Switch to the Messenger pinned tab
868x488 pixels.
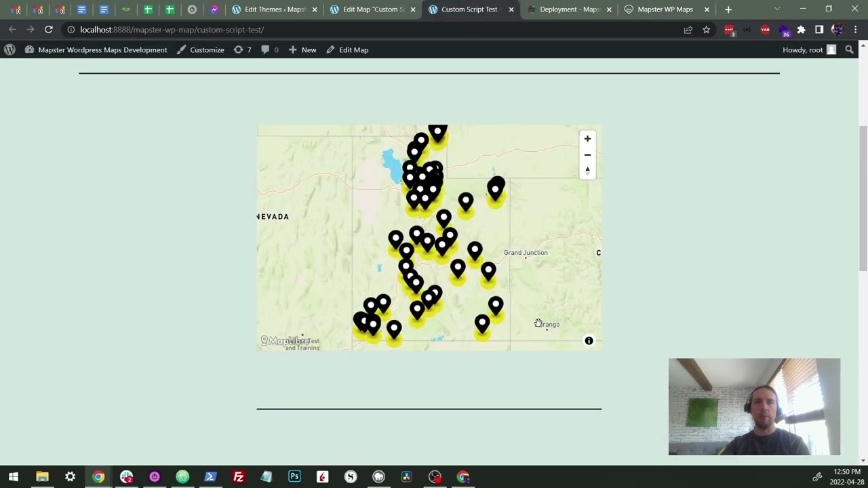click(214, 9)
